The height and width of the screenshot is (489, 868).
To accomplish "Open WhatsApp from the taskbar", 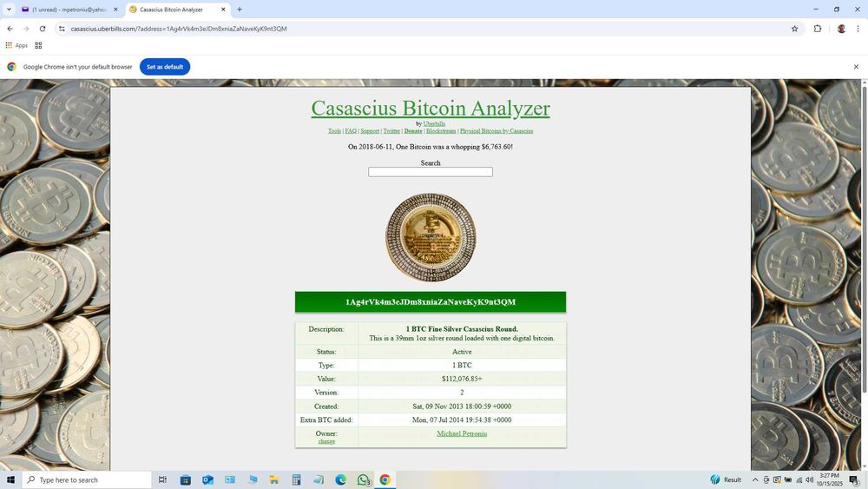I will (x=363, y=479).
